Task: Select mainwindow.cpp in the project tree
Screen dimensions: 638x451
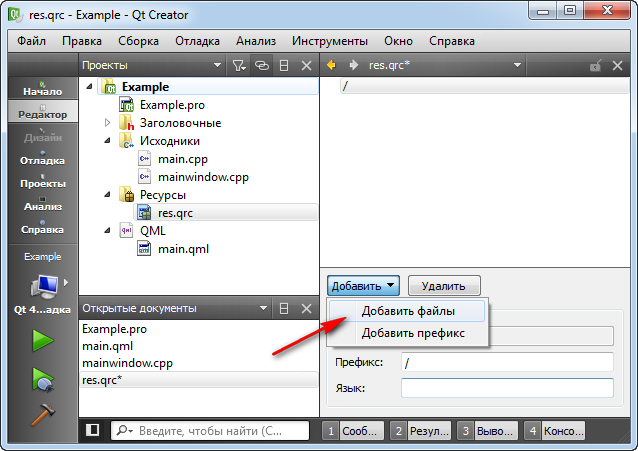Action: 203,177
